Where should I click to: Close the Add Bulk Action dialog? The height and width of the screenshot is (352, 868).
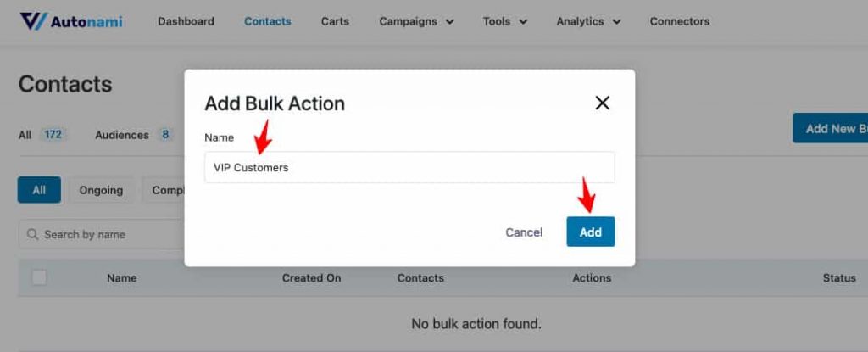[x=602, y=103]
